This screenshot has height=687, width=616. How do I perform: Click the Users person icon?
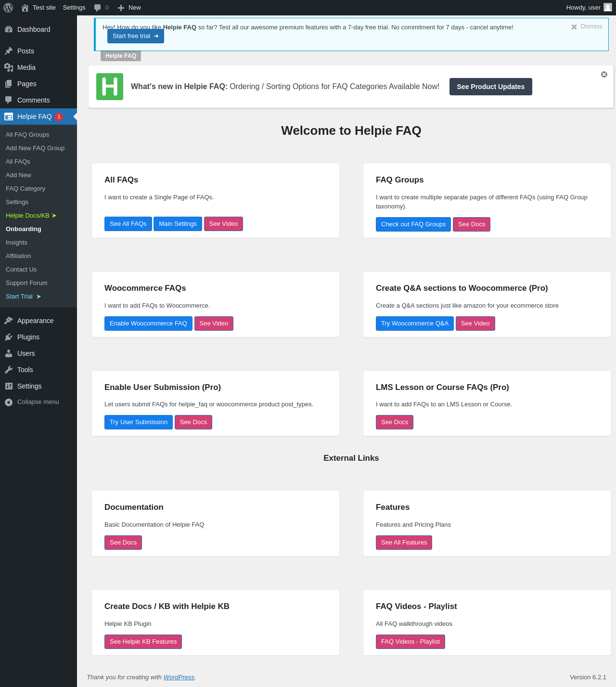coord(9,353)
